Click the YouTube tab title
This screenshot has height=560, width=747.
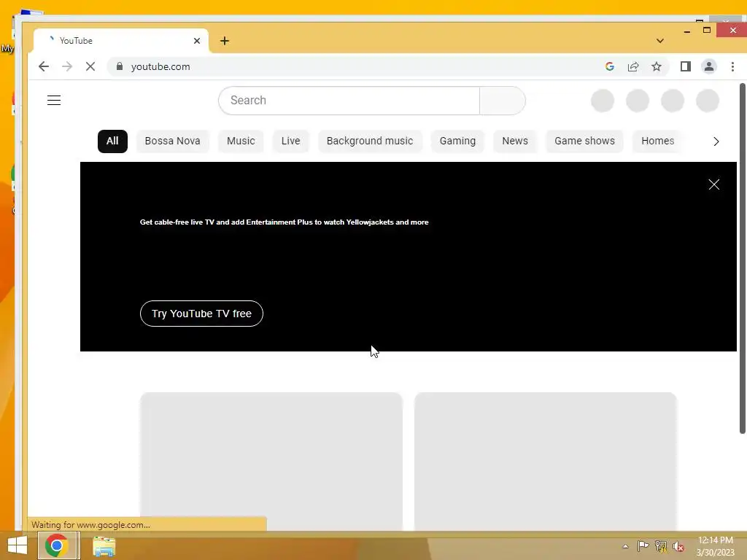tap(76, 41)
